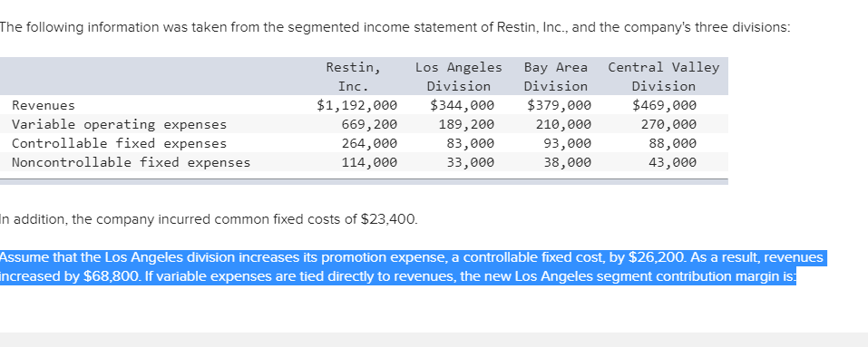Click the 189,200 variable expenses cell

[x=467, y=124]
